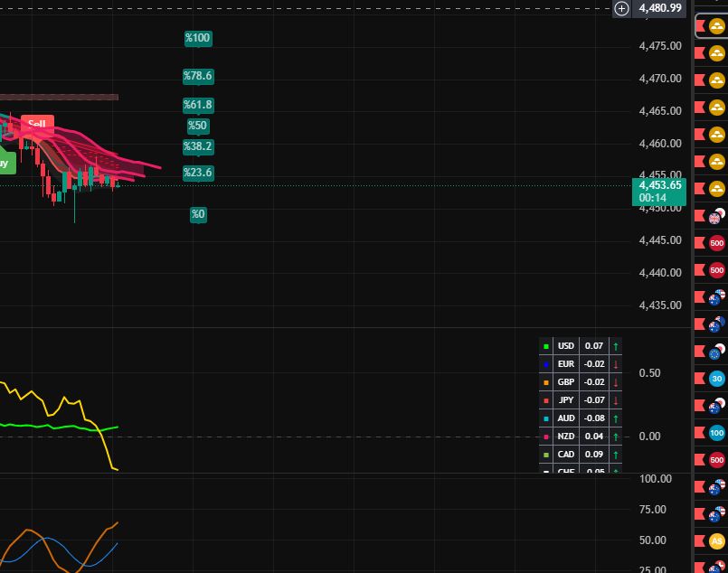
Task: Click the green Buy signal label
Action: 5,164
